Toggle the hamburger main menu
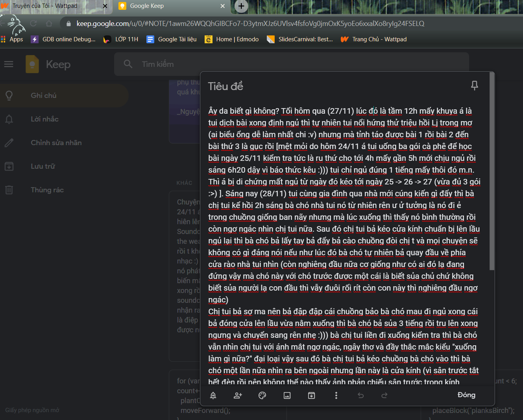Image resolution: width=523 pixels, height=420 pixels. click(9, 64)
